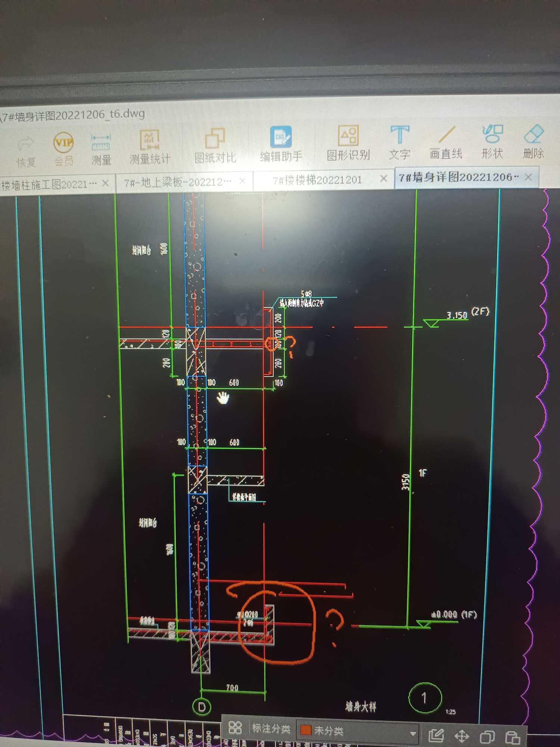This screenshot has width=560, height=747.
Task: Click the copy annotation icon
Action: click(x=487, y=737)
